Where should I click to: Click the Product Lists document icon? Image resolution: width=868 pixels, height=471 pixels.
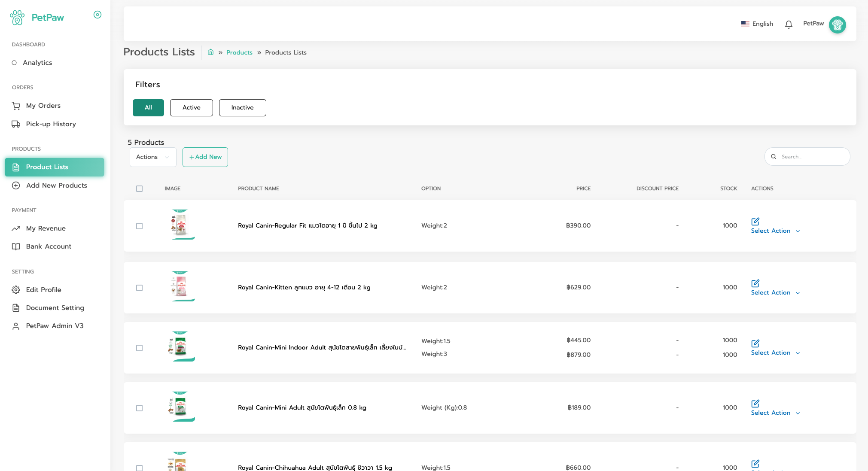coord(16,167)
